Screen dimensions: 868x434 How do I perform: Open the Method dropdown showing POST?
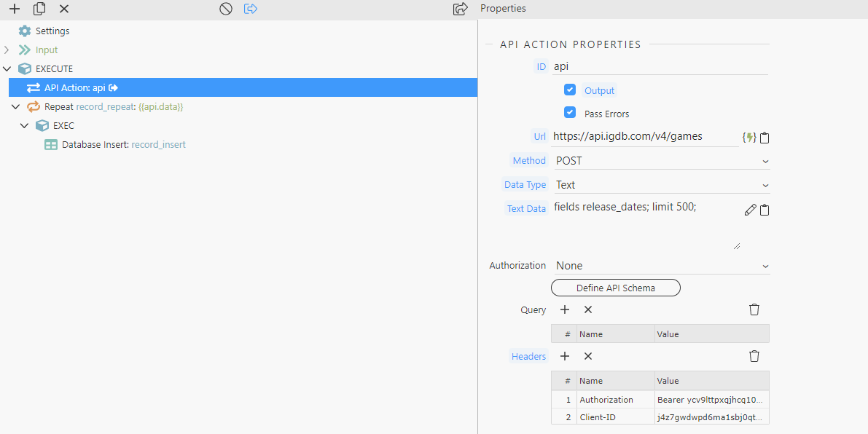click(660, 160)
